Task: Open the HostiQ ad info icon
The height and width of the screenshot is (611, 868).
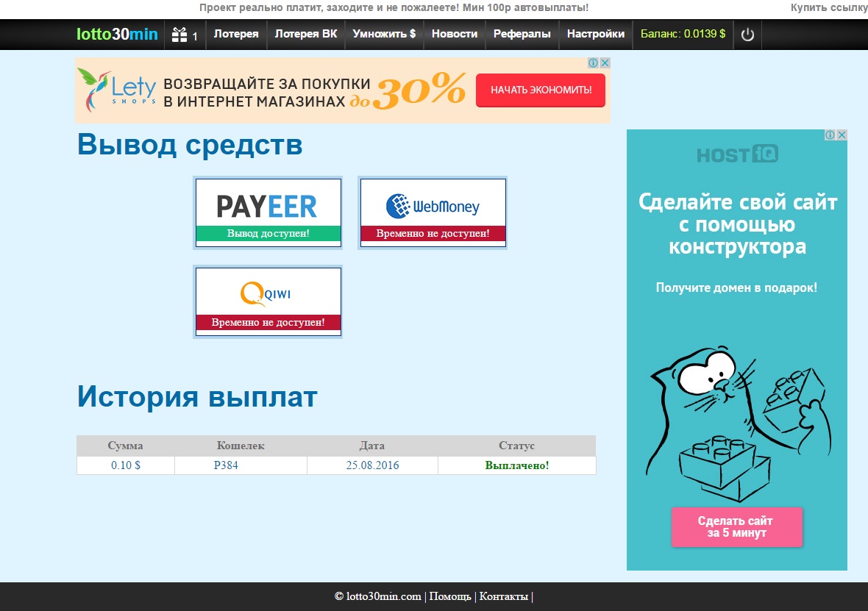Action: pos(830,135)
